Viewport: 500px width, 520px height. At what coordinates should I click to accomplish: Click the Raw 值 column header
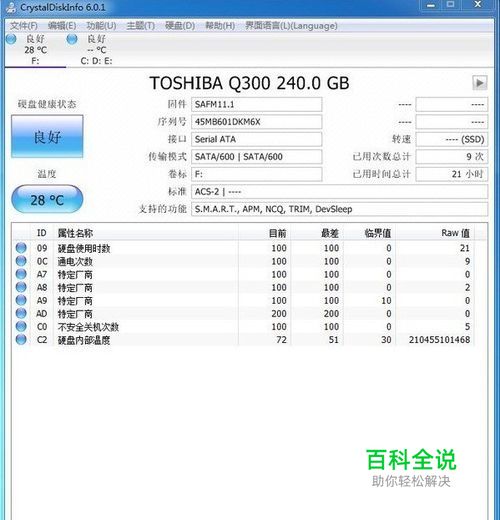point(435,233)
